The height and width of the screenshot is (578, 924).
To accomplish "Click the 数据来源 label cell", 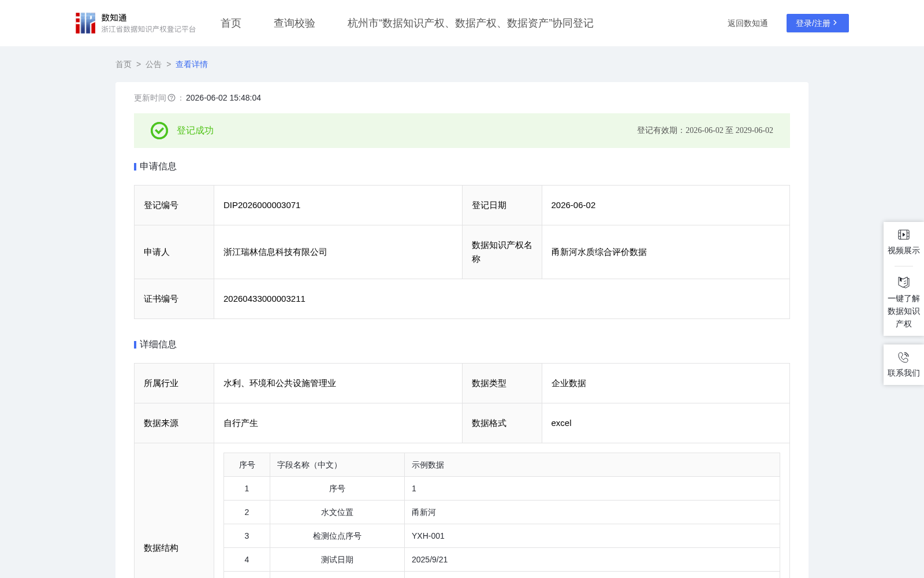I will (x=174, y=423).
